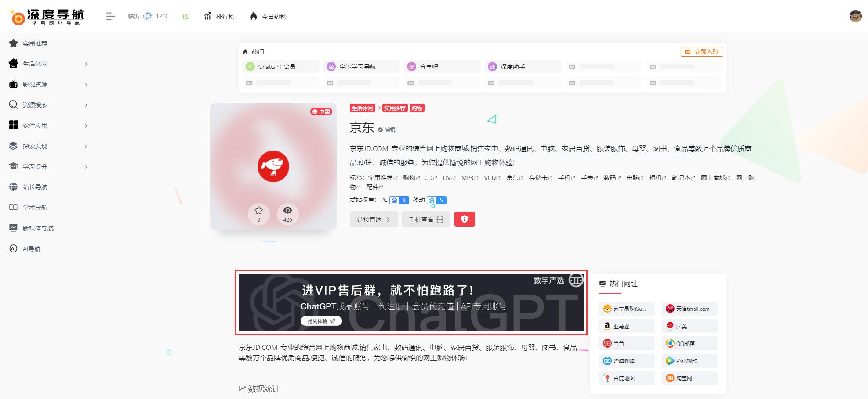Viewport: 868px width, 399px height.
Task: Click the chart icon for 新媒体导航
Action: coord(13,228)
